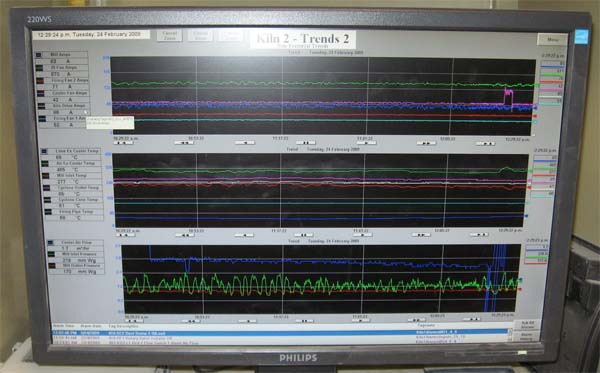
Task: Open the Menu button at top right
Action: point(552,40)
